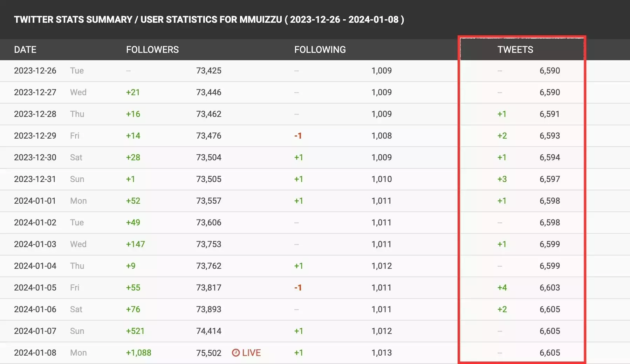
Task: Click the Twitter Stats Summary title text
Action: click(209, 19)
